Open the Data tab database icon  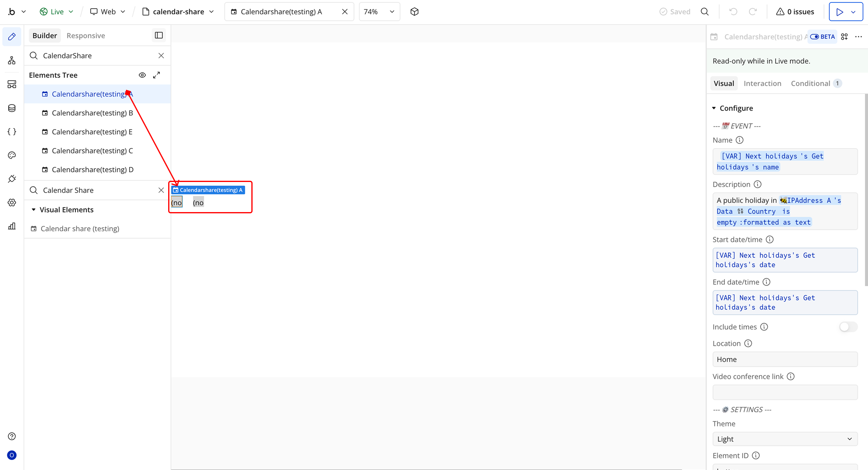pos(12,108)
